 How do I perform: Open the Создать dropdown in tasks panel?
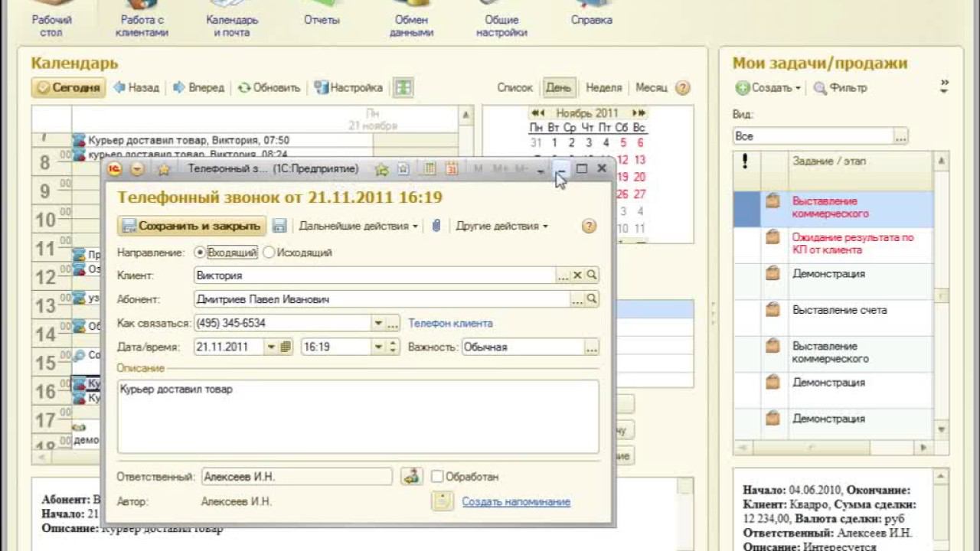pyautogui.click(x=768, y=87)
